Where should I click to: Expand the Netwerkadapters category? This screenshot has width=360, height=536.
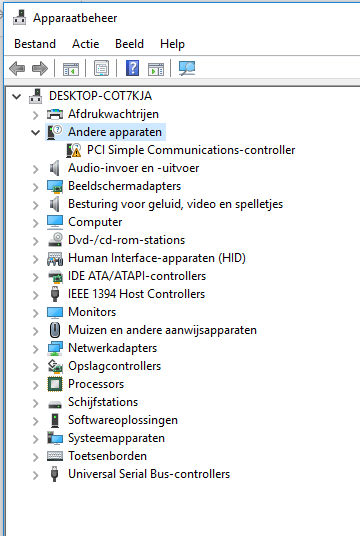point(36,348)
